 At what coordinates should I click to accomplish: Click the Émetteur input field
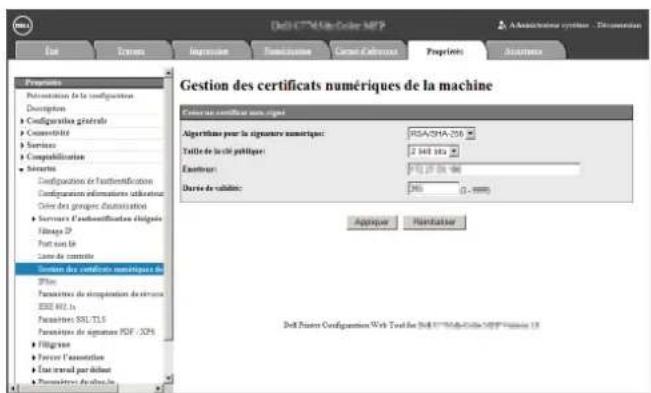click(494, 169)
